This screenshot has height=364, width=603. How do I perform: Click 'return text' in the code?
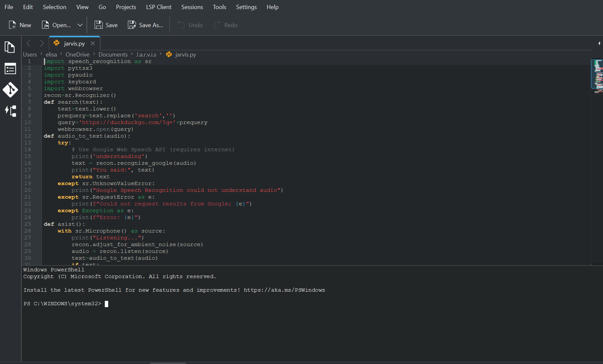point(90,177)
